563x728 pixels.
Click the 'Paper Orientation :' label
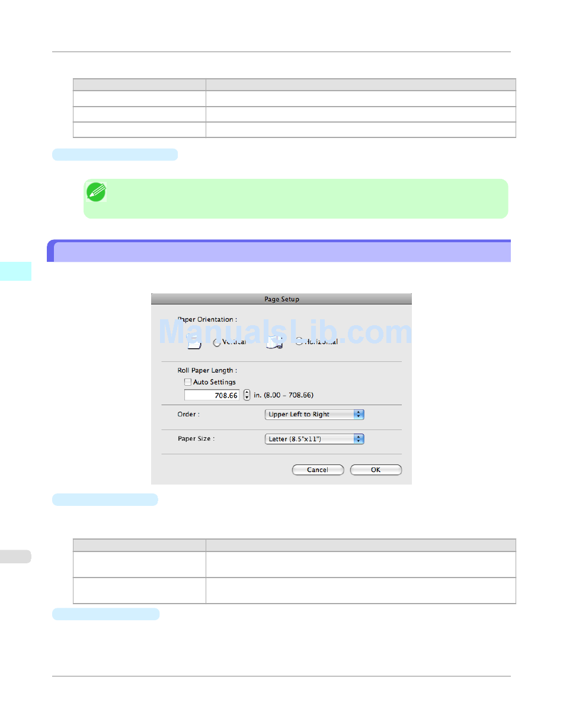[207, 319]
